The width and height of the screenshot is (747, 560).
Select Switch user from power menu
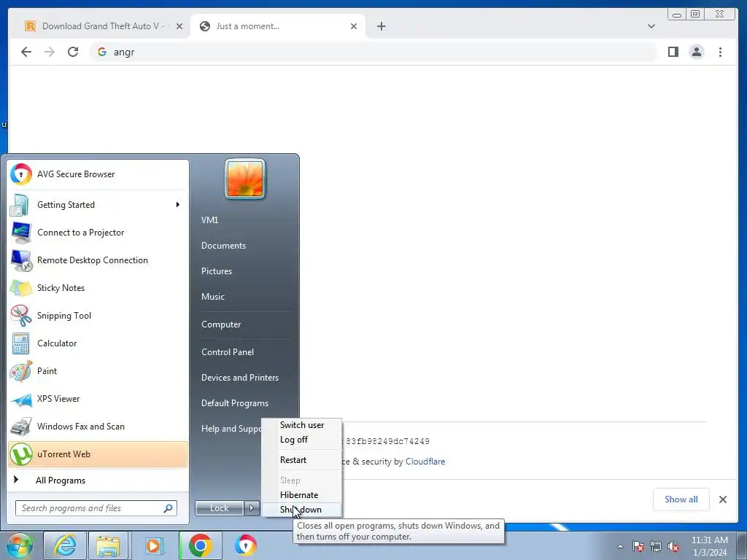click(x=302, y=425)
